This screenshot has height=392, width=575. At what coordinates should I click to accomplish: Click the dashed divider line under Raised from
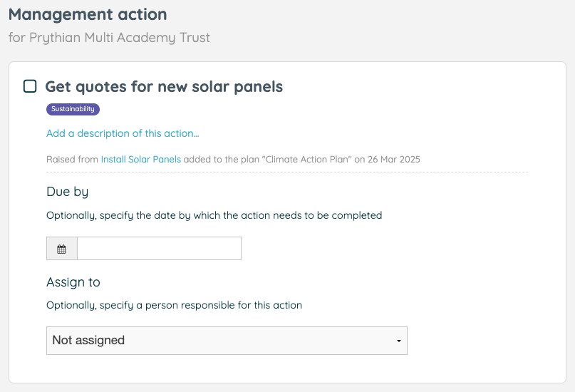click(x=287, y=172)
